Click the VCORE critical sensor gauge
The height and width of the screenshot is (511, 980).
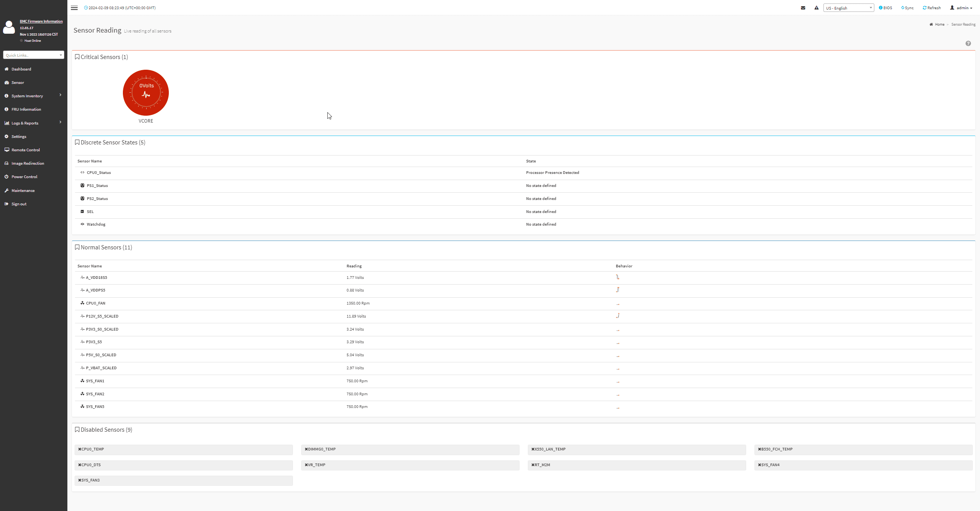coord(145,93)
